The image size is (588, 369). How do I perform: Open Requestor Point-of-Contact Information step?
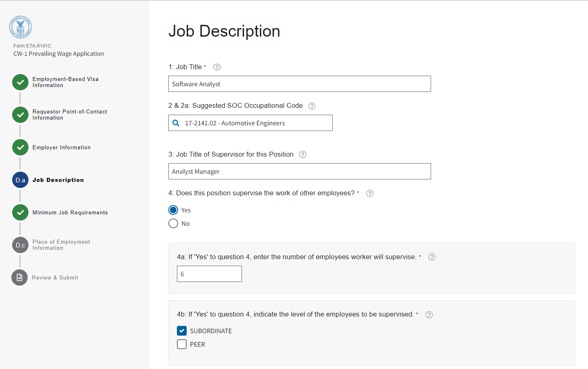(69, 115)
